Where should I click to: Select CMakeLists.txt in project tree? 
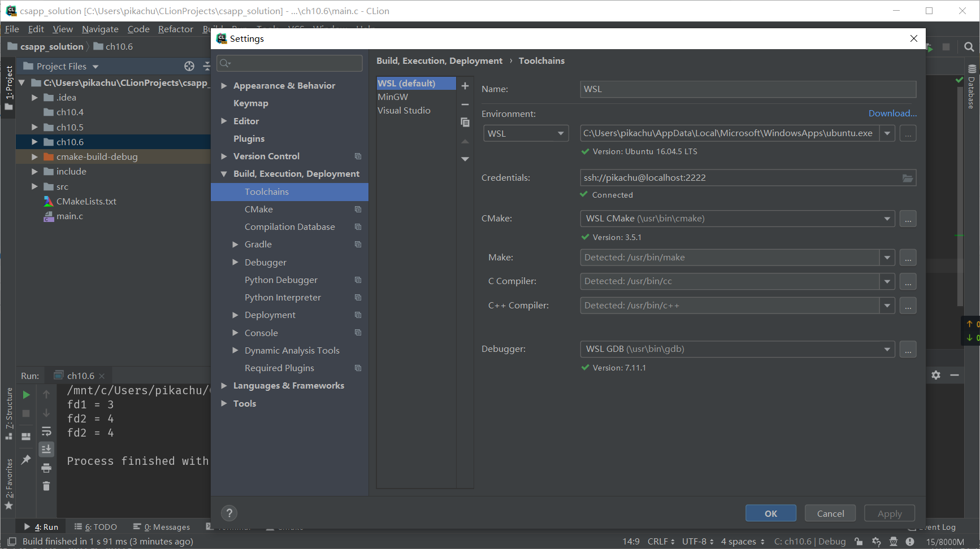coord(86,202)
